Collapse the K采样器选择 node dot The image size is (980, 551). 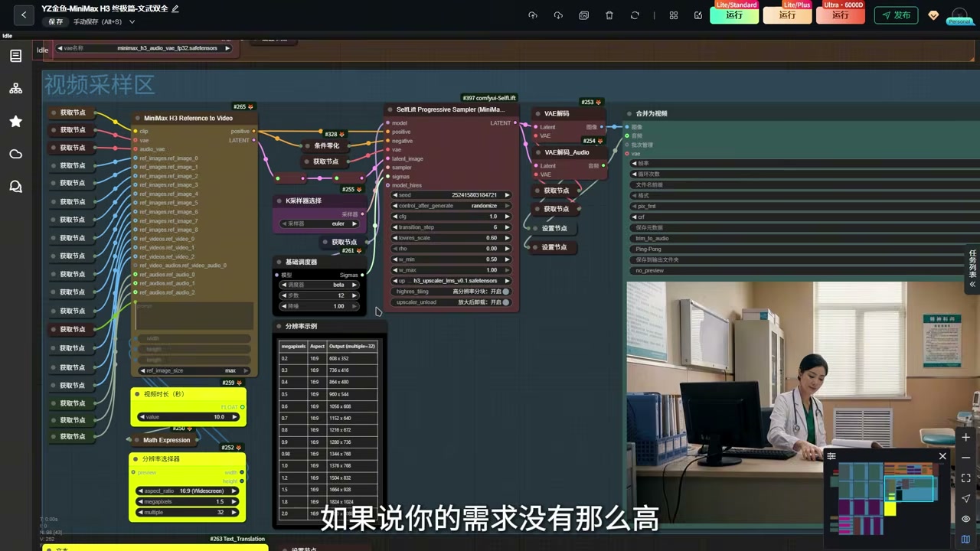pos(279,201)
